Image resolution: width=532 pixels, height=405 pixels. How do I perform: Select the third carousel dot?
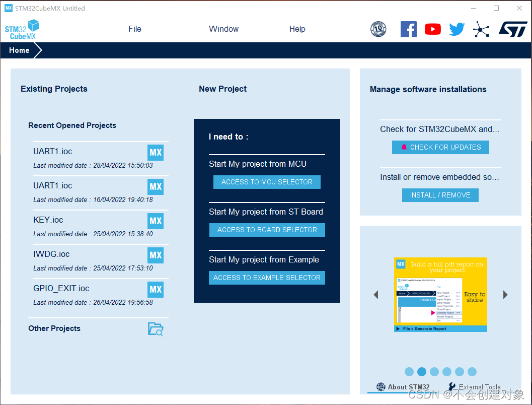pyautogui.click(x=434, y=372)
